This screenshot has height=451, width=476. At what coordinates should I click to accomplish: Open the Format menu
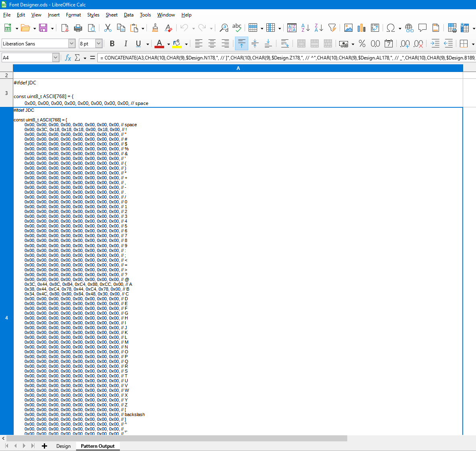point(74,15)
